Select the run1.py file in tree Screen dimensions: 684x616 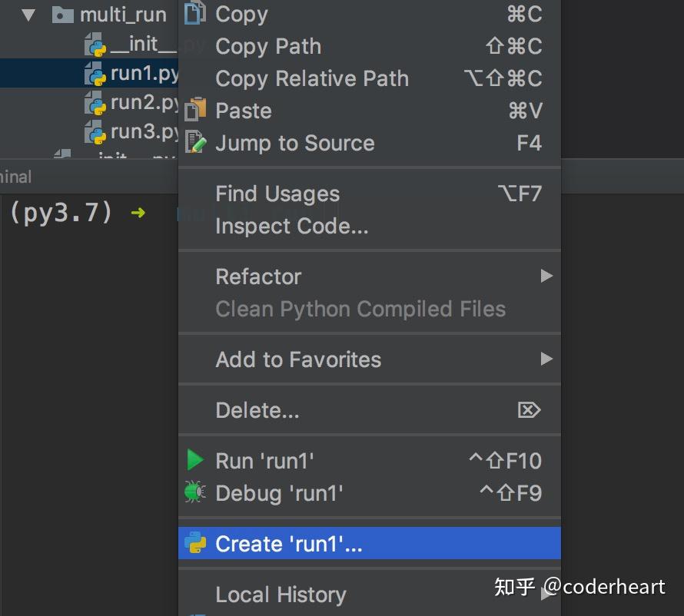[x=144, y=74]
